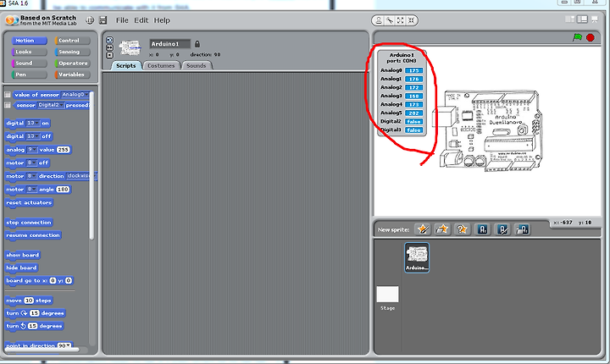Open clockwise dropdown in motor direction block
The height and width of the screenshot is (364, 610).
[80, 176]
